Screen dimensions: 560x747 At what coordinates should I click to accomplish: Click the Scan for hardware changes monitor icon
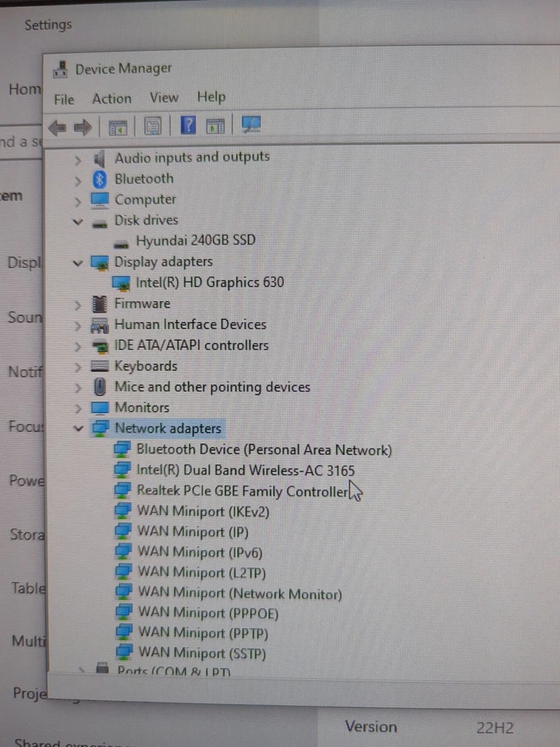pos(251,125)
